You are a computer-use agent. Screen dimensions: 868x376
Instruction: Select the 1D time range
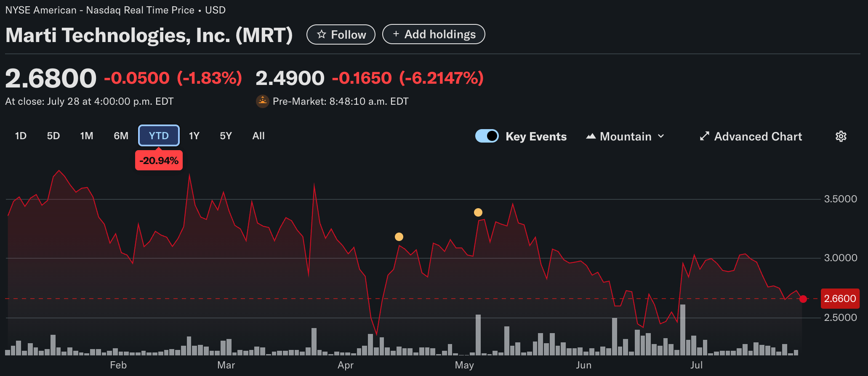click(x=21, y=136)
